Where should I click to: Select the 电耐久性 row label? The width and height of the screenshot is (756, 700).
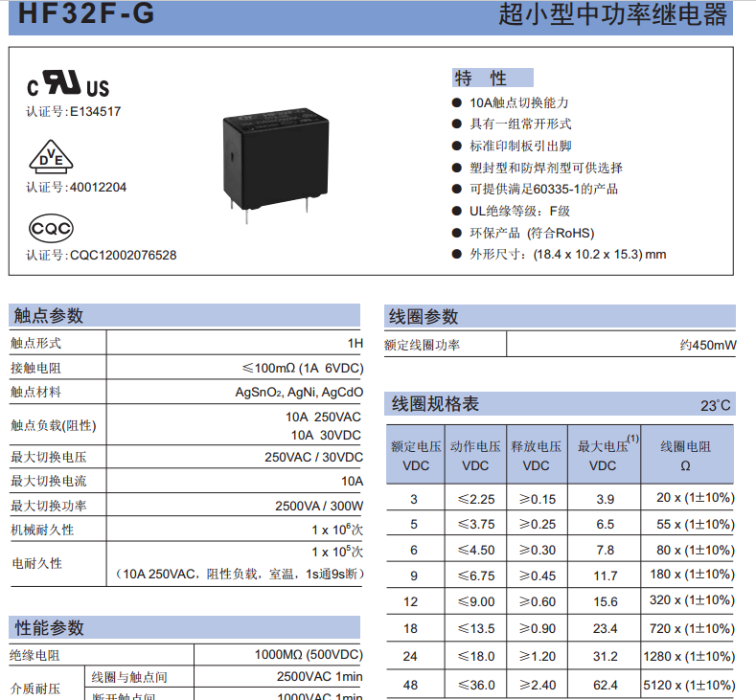pyautogui.click(x=36, y=563)
